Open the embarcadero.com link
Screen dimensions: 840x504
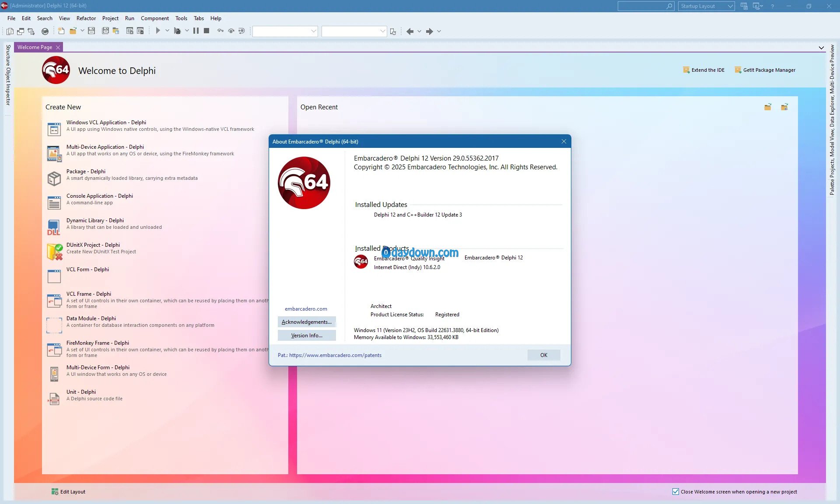306,309
